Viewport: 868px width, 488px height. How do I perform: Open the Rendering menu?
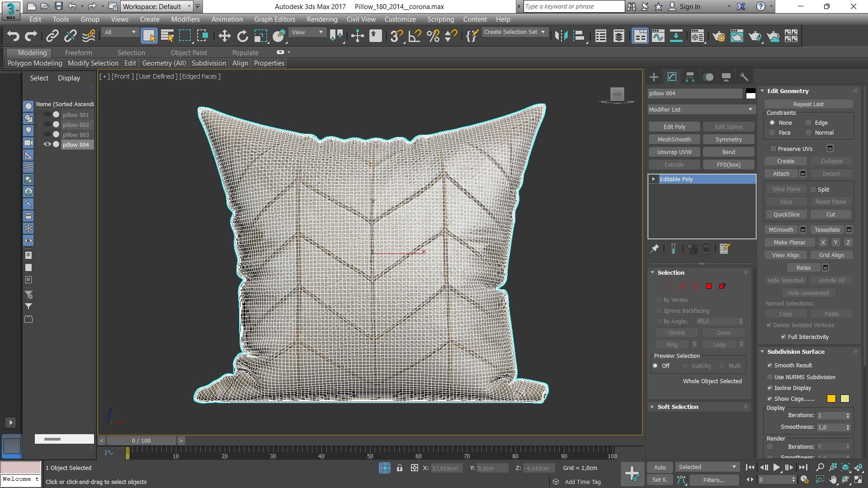322,19
